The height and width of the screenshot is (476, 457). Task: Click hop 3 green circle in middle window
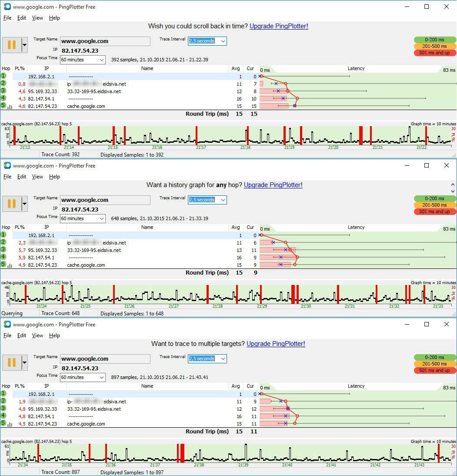3,249
